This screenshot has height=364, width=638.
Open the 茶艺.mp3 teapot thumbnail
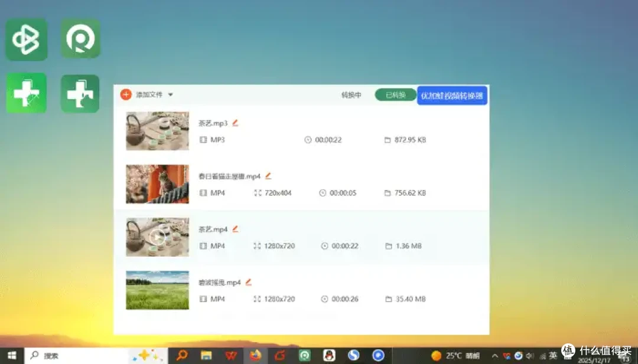tap(158, 131)
